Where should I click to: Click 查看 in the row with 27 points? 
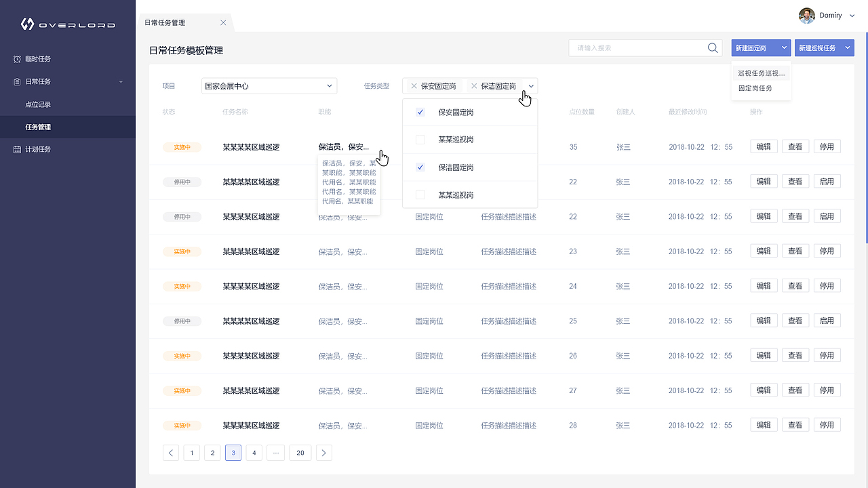(x=795, y=390)
